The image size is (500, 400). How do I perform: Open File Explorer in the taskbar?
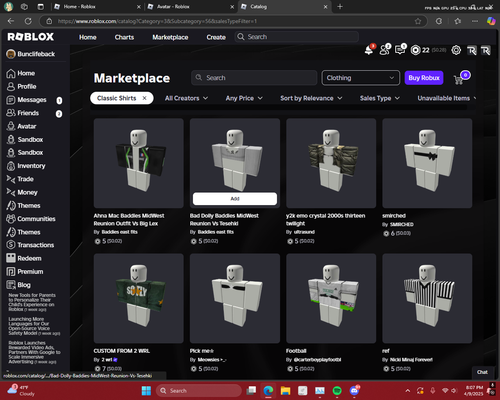click(x=285, y=391)
